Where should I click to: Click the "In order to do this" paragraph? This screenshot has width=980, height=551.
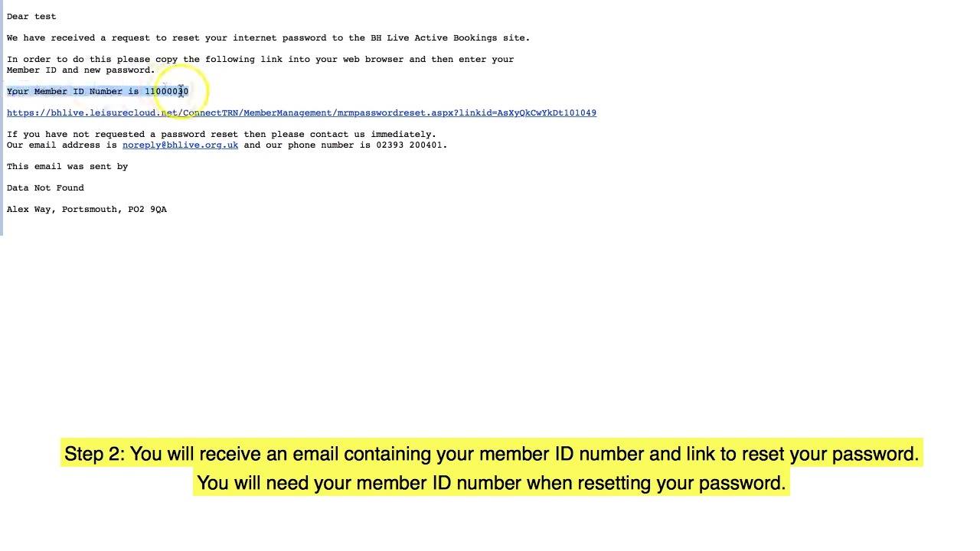[260, 65]
